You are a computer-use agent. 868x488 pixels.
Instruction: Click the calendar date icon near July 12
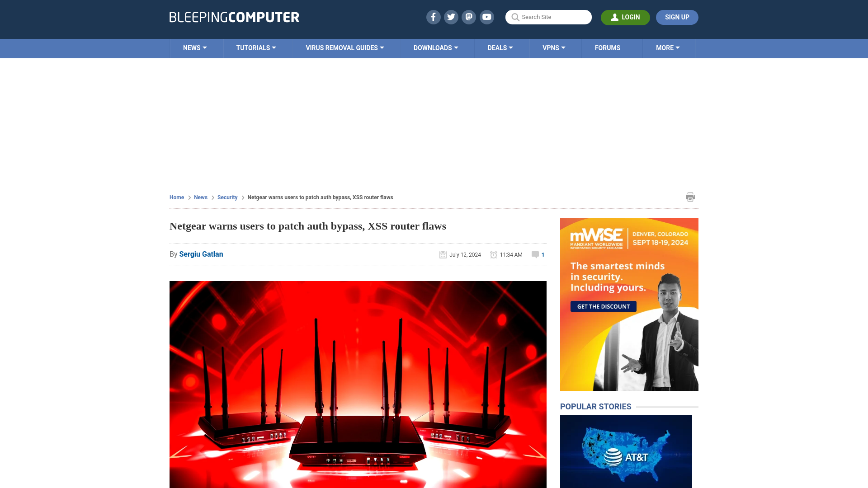click(x=443, y=254)
